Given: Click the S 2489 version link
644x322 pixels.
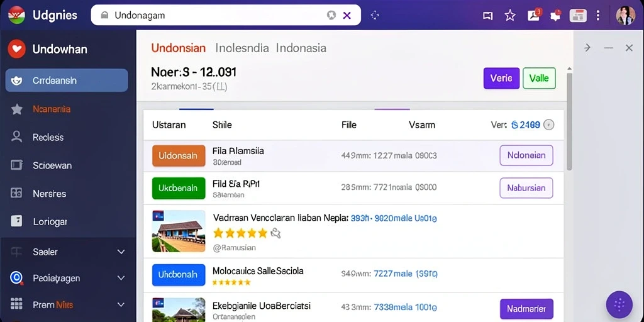Looking at the screenshot, I should coord(526,125).
